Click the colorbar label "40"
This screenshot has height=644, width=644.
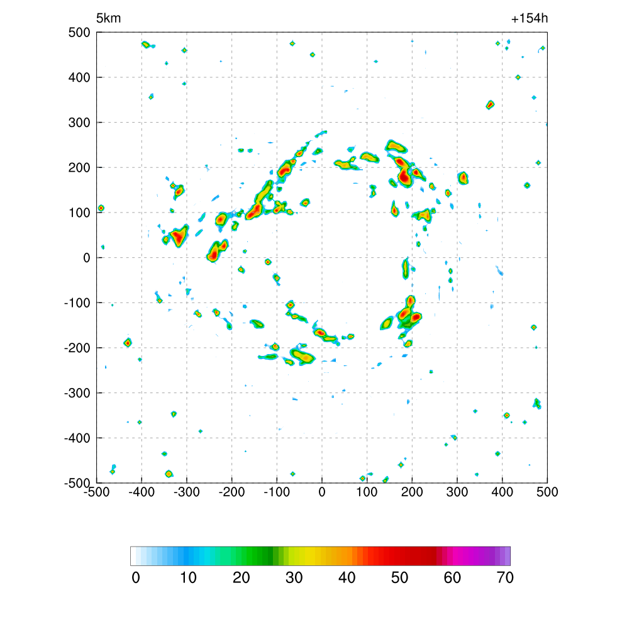(347, 578)
